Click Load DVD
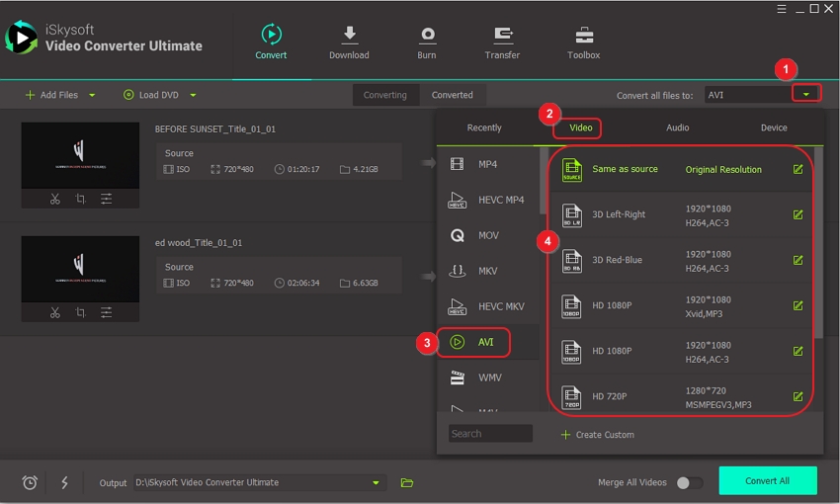840x504 pixels. click(151, 95)
